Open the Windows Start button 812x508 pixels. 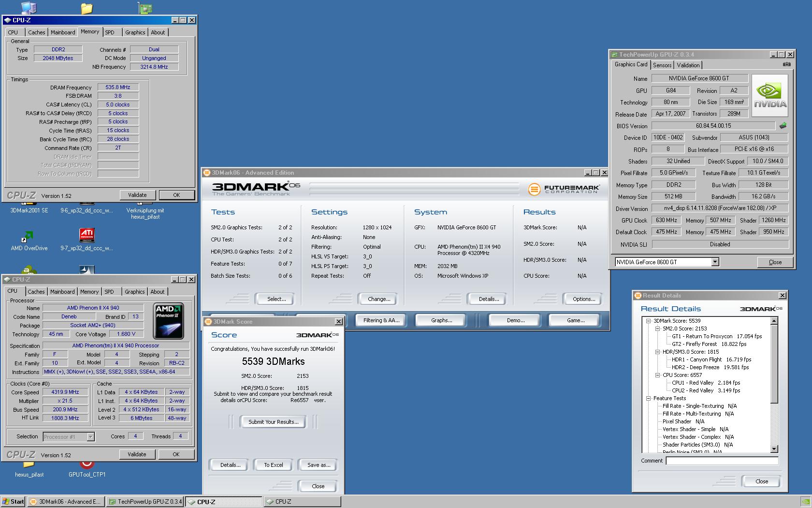pos(14,502)
